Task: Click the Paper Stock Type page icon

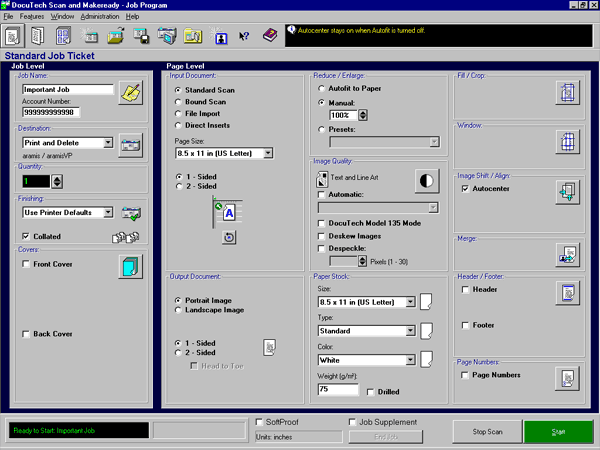Action: click(x=426, y=331)
